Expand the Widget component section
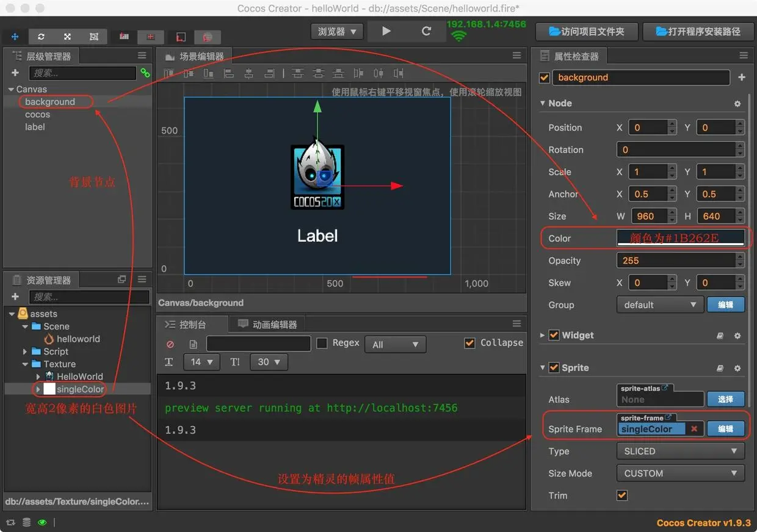Screen dimensions: 757x532 [x=542, y=335]
